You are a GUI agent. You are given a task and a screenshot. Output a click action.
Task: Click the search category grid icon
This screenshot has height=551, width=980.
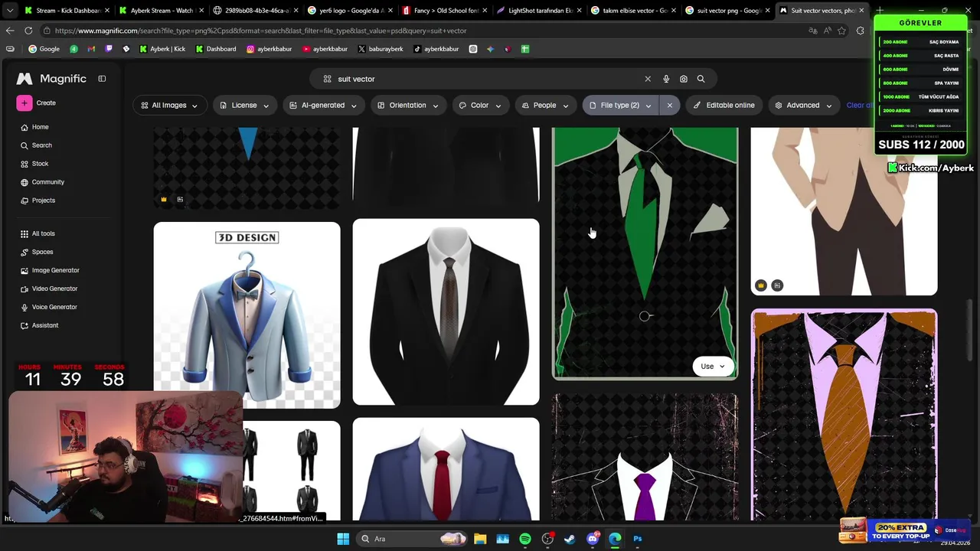pos(327,79)
